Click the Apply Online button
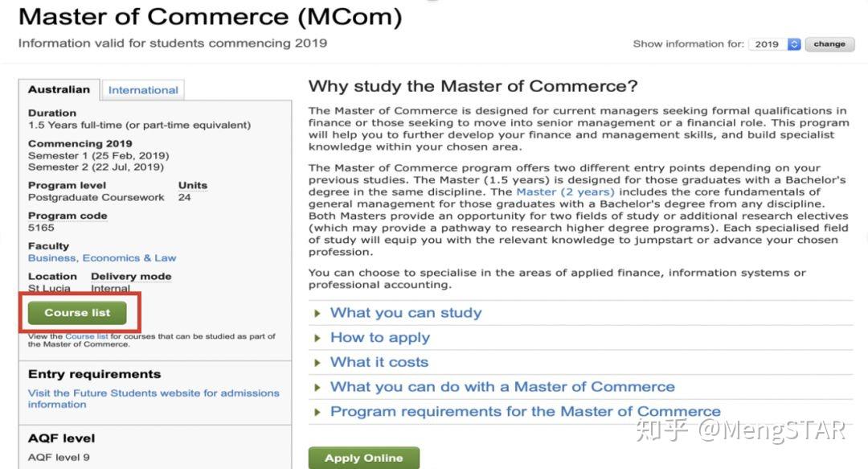868x469 pixels. click(x=364, y=458)
